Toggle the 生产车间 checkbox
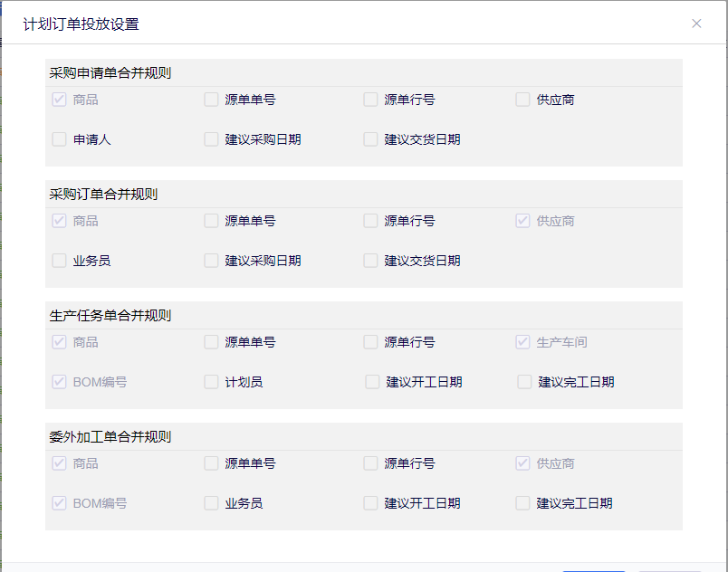Screen dimensions: 728x572 tap(522, 342)
